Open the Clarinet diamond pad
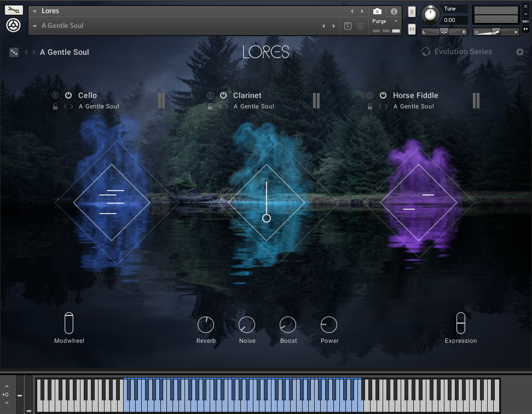 point(267,203)
